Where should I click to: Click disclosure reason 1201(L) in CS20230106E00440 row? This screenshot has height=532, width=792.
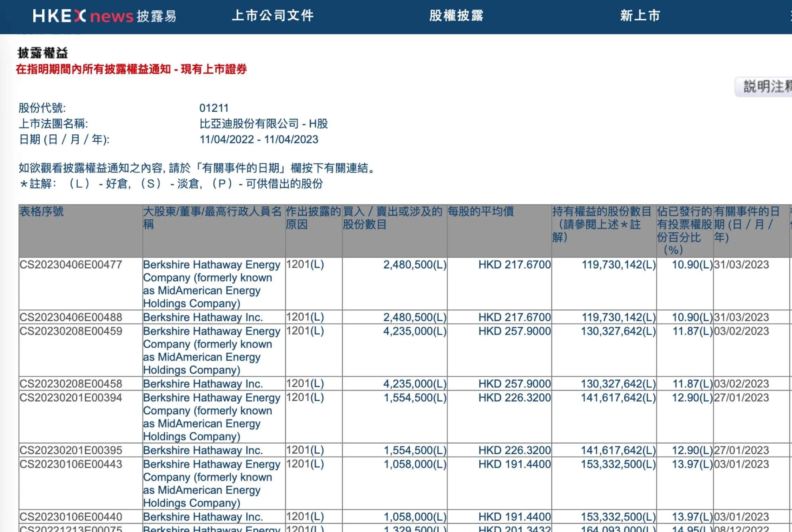pos(305,516)
